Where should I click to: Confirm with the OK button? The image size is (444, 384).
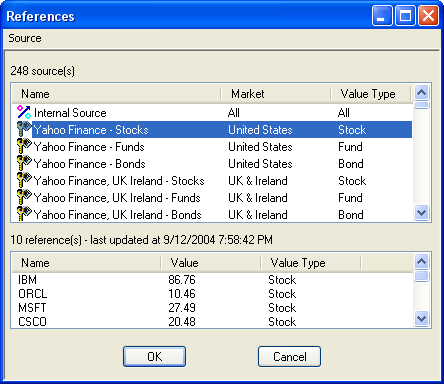(154, 357)
